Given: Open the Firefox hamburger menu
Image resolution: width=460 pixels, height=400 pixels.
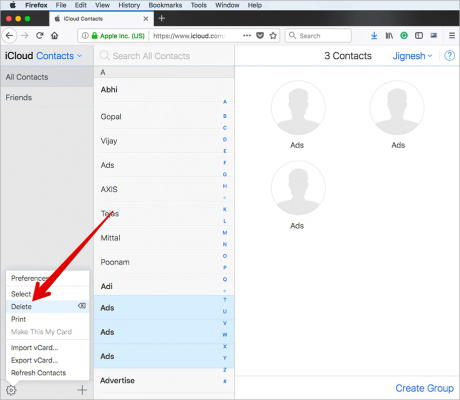Looking at the screenshot, I should (452, 35).
